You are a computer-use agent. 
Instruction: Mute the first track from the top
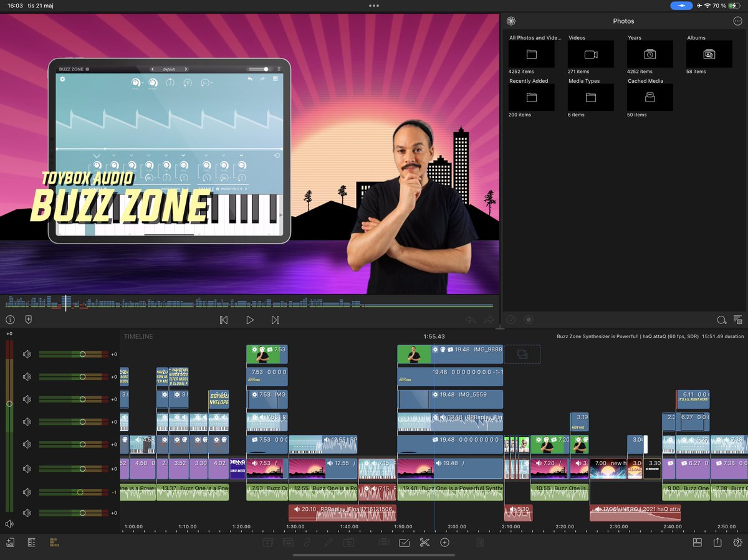[x=27, y=354]
